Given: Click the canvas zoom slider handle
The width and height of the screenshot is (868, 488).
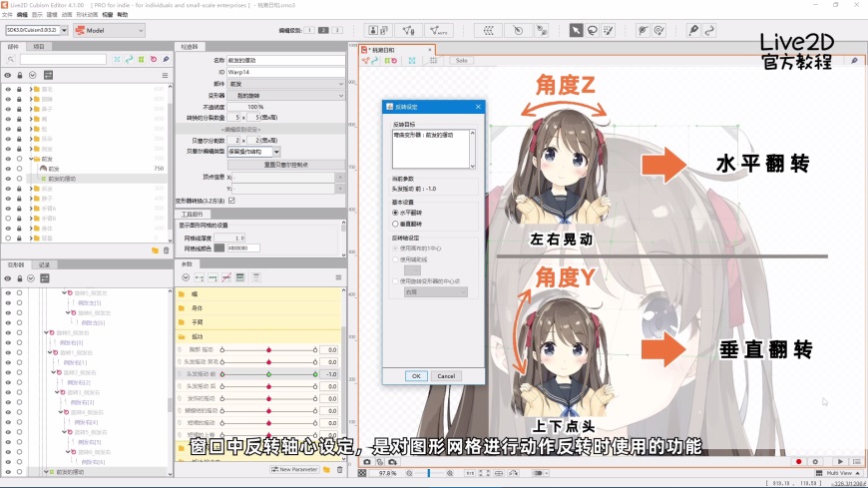Looking at the screenshot, I should point(428,473).
